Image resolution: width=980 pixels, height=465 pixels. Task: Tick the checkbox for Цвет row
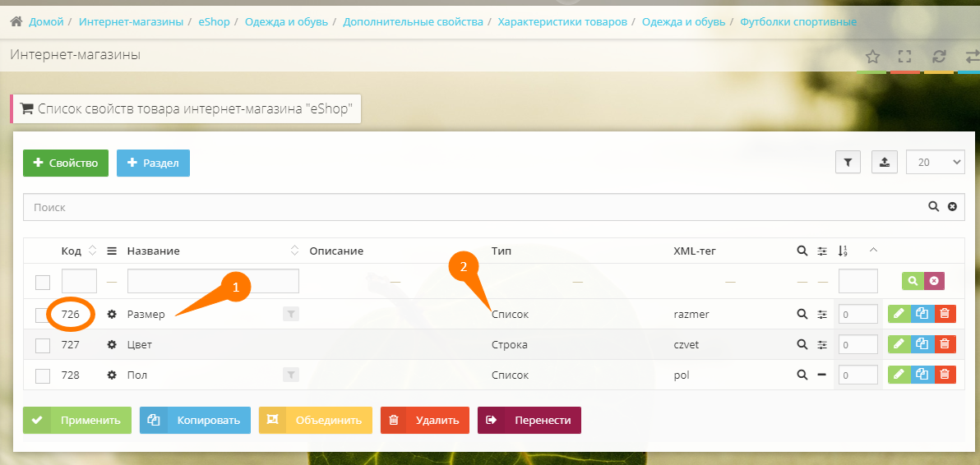(43, 345)
